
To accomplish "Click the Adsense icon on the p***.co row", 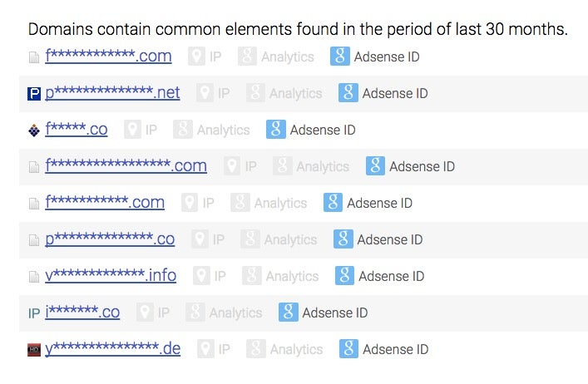I will click(x=343, y=239).
